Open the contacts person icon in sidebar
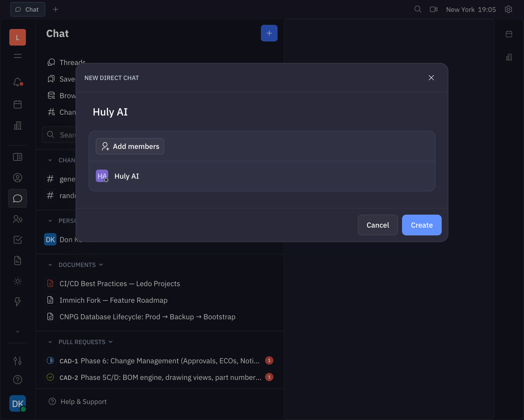 tap(17, 178)
